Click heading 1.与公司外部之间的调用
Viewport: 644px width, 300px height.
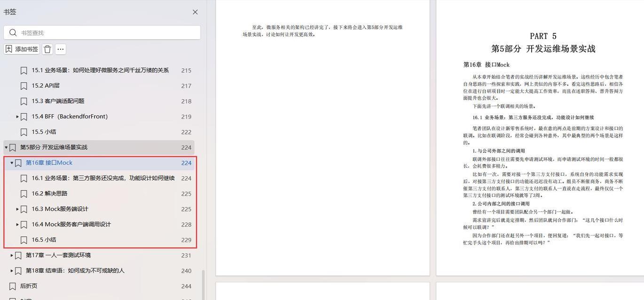[x=498, y=151]
